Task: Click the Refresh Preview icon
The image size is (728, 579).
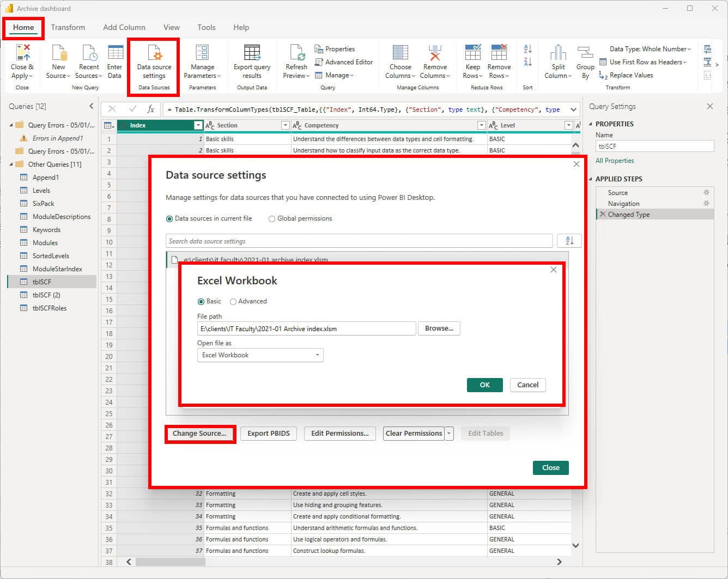Action: pyautogui.click(x=296, y=53)
